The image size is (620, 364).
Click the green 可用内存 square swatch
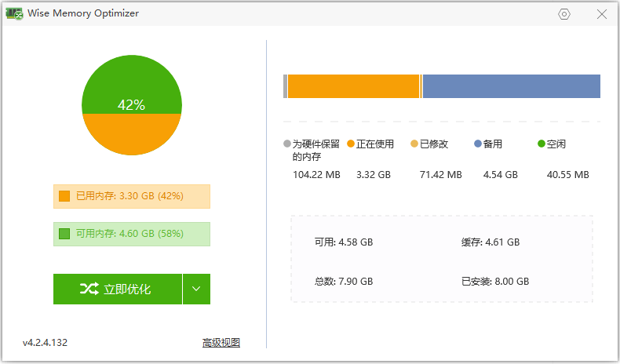64,234
